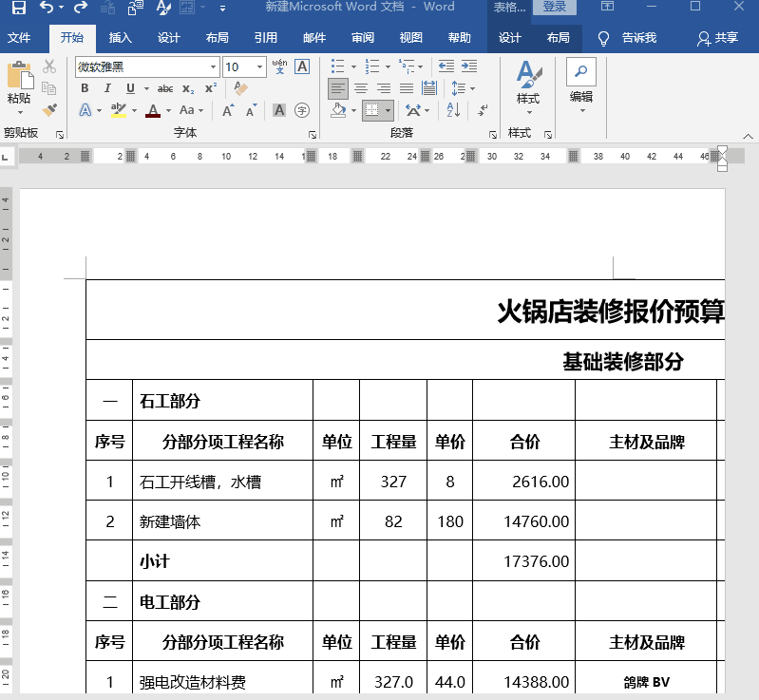Open the Styles gallery (样式) button
759x700 pixels.
pyautogui.click(x=528, y=87)
